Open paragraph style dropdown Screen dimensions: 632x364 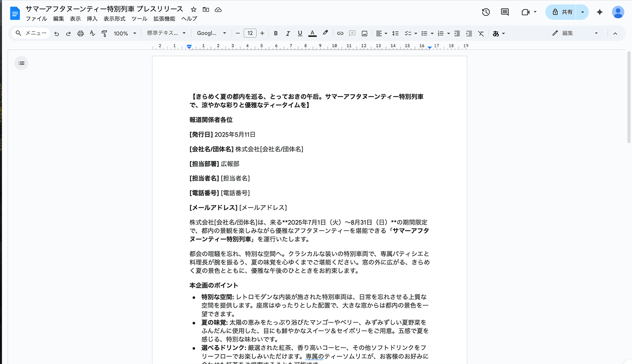pyautogui.click(x=166, y=33)
